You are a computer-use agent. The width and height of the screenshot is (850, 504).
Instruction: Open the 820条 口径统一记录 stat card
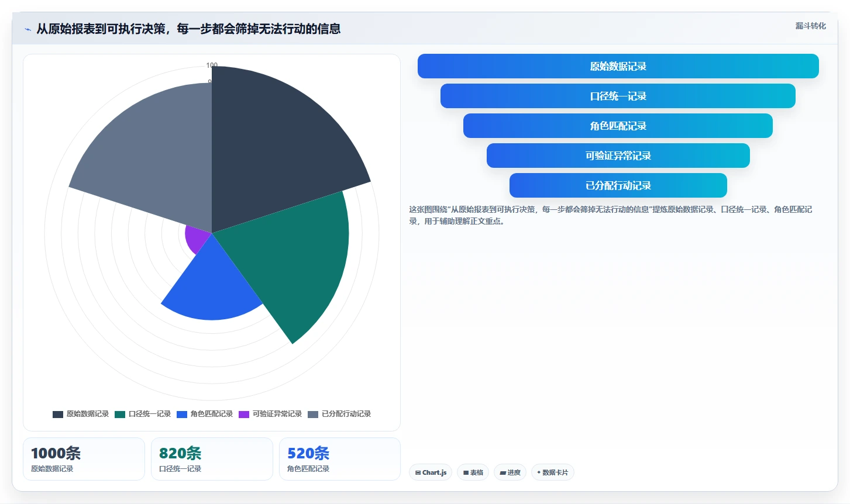(212, 459)
